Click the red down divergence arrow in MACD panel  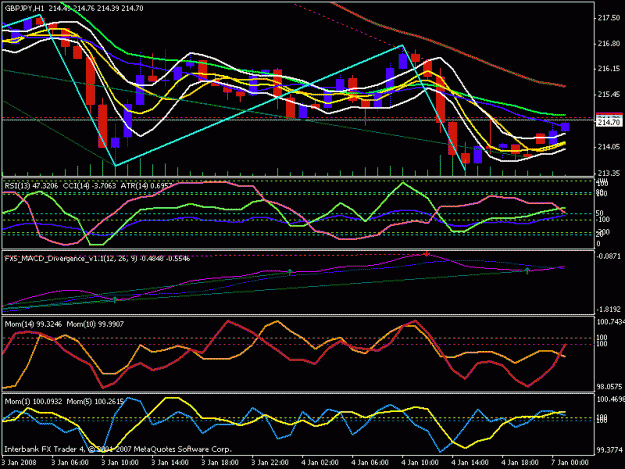(x=426, y=253)
